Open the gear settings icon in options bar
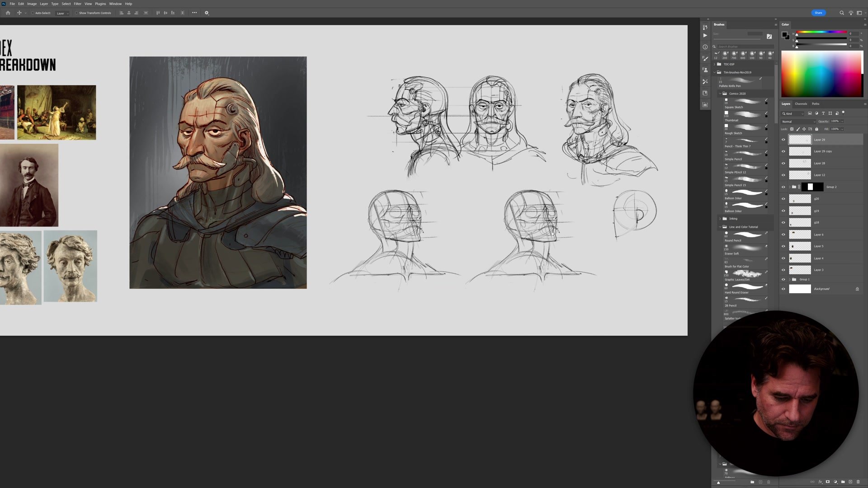The width and height of the screenshot is (868, 488). tap(207, 13)
